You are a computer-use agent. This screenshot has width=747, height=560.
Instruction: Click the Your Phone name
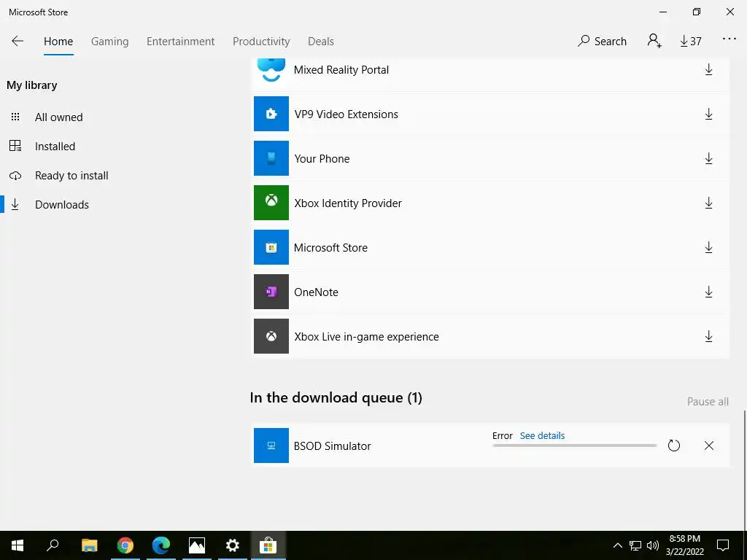(x=322, y=158)
